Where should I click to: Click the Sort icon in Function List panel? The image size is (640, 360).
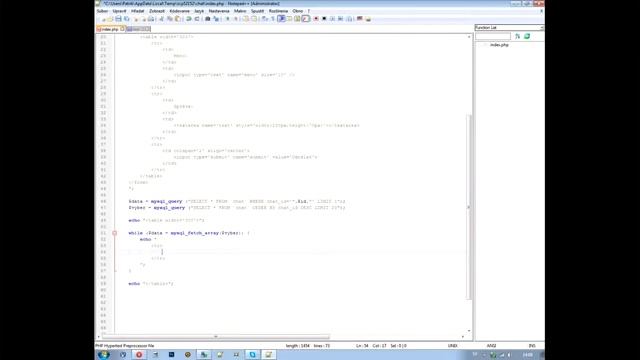(x=518, y=36)
